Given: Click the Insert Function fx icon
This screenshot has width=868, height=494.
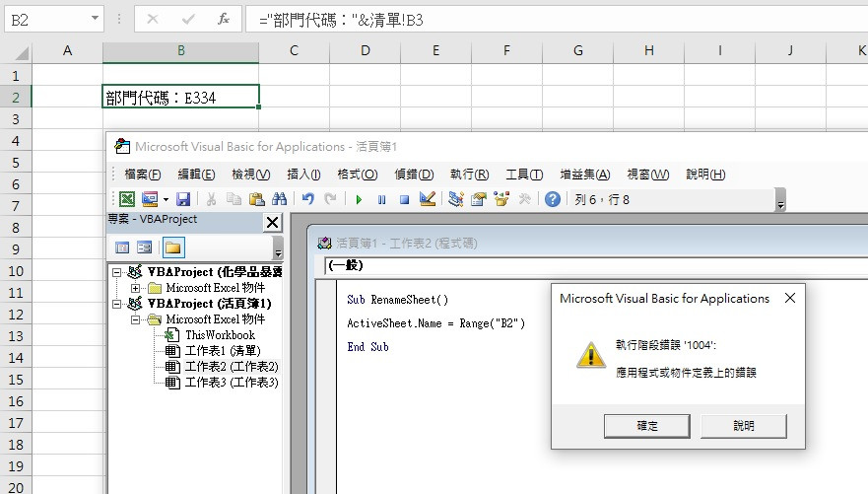Looking at the screenshot, I should [x=224, y=20].
